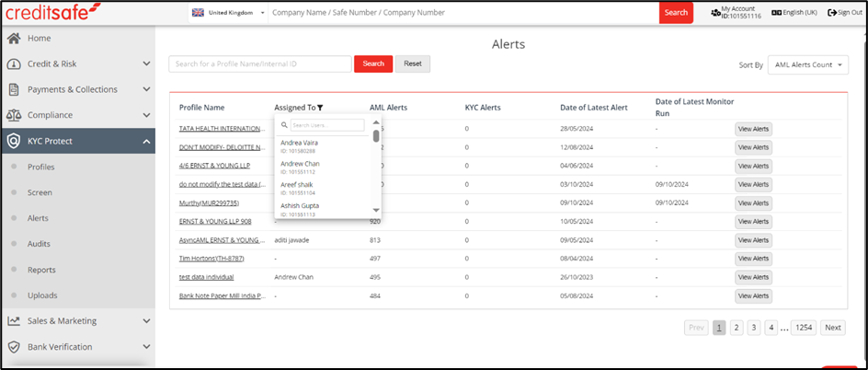Click the Prev page button
The width and height of the screenshot is (868, 370).
click(697, 328)
